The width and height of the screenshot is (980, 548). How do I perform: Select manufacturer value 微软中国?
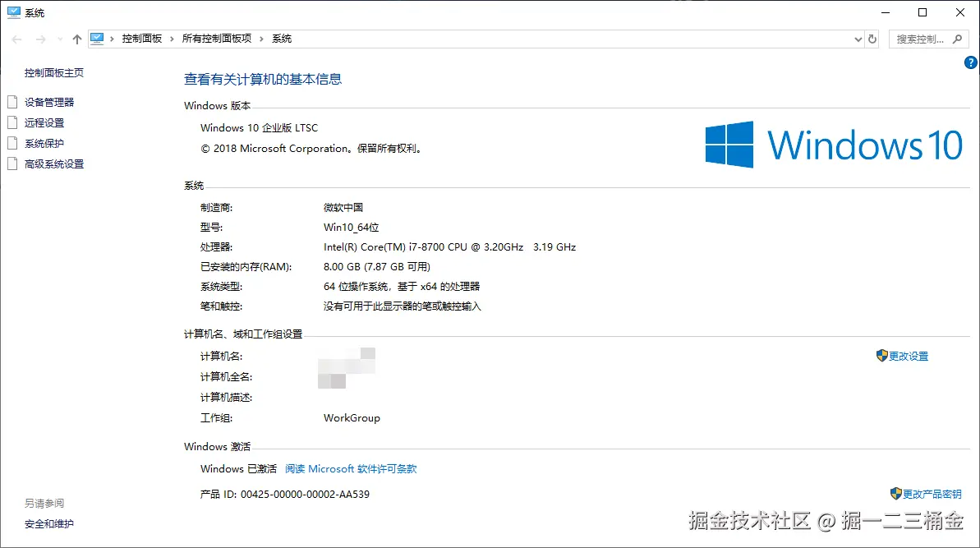[x=343, y=208]
